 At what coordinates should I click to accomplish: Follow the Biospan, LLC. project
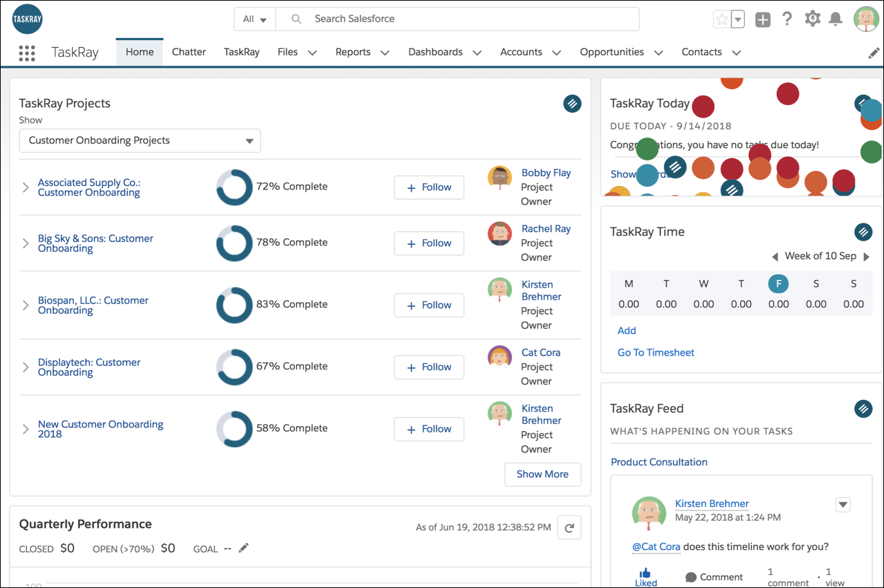pos(429,305)
